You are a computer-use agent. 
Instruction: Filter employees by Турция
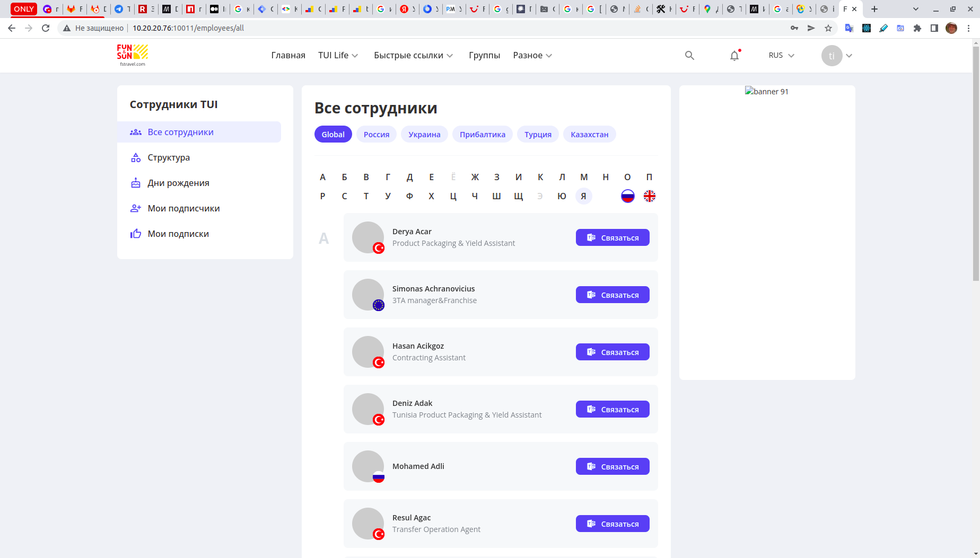tap(538, 135)
